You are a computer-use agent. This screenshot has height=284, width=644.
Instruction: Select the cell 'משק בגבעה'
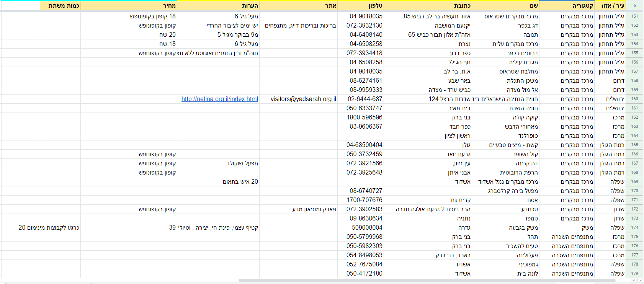(x=505, y=228)
